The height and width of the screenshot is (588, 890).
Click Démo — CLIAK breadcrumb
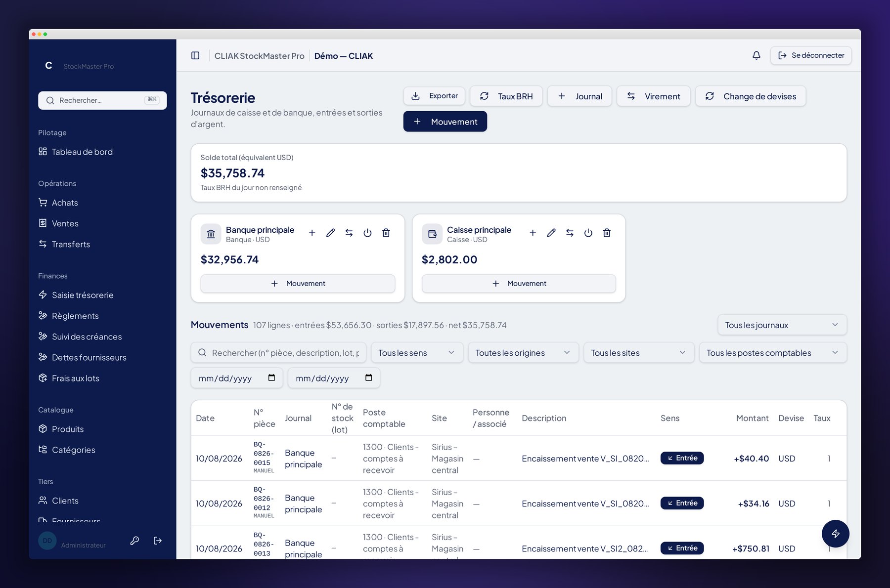click(344, 56)
